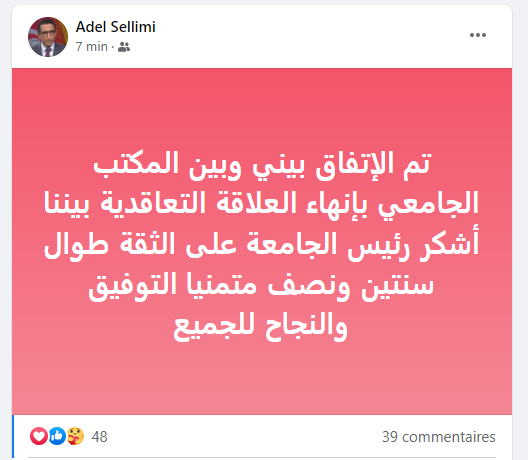528x460 pixels.
Task: Click the line containing سنتين ونصف متمنيا
Action: 261,286
